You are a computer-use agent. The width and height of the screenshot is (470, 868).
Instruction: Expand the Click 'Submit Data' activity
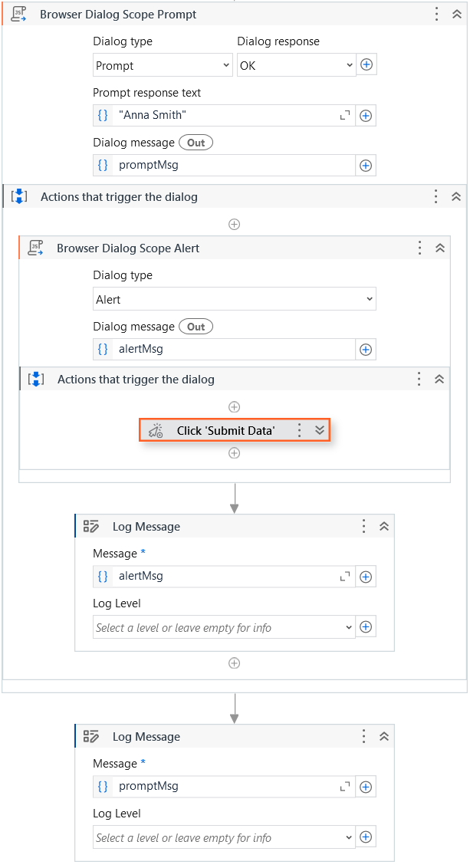tap(320, 431)
